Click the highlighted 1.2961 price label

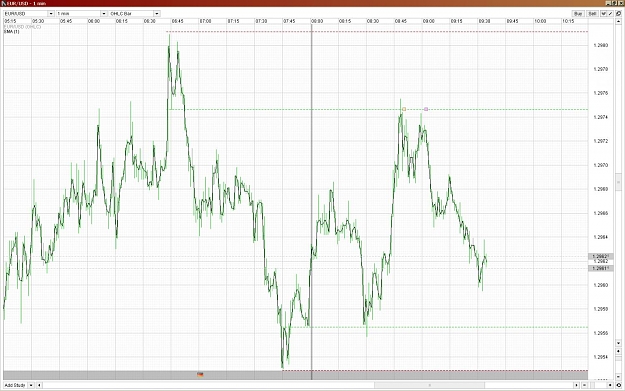(x=601, y=268)
